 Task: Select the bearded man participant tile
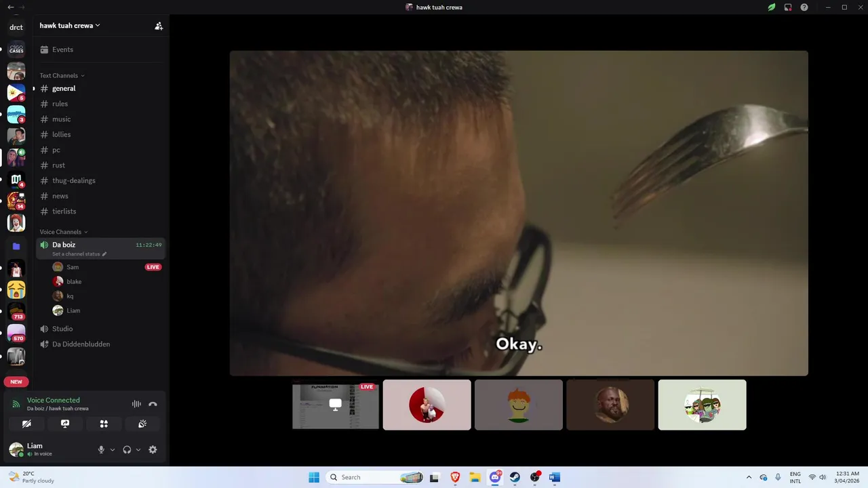(x=610, y=405)
